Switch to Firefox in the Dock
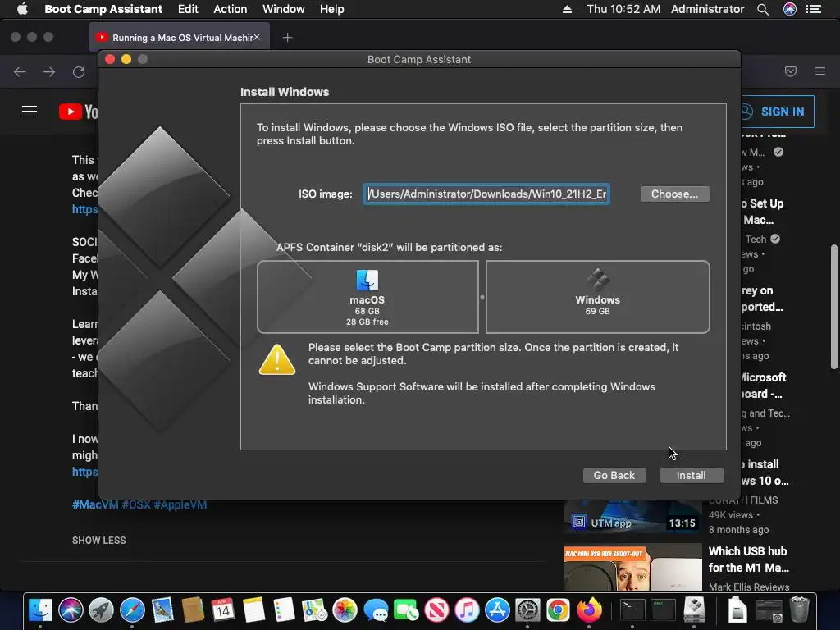The height and width of the screenshot is (630, 840). 589,609
